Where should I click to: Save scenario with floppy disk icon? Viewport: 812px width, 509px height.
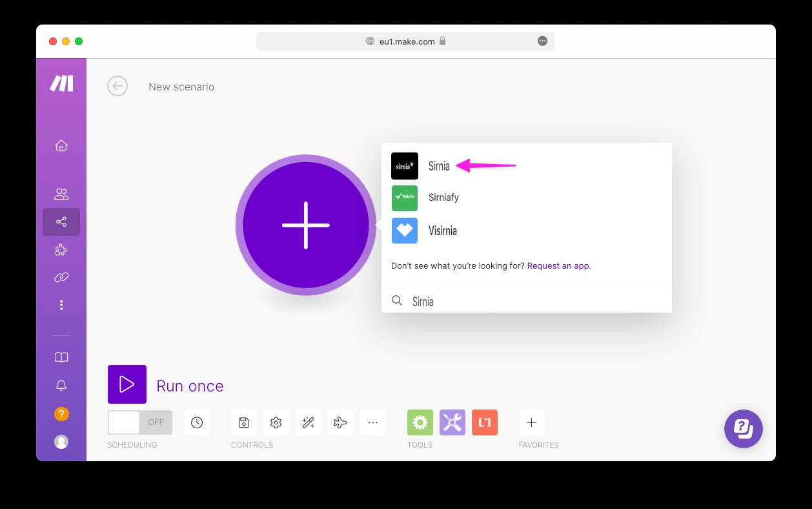click(x=244, y=422)
